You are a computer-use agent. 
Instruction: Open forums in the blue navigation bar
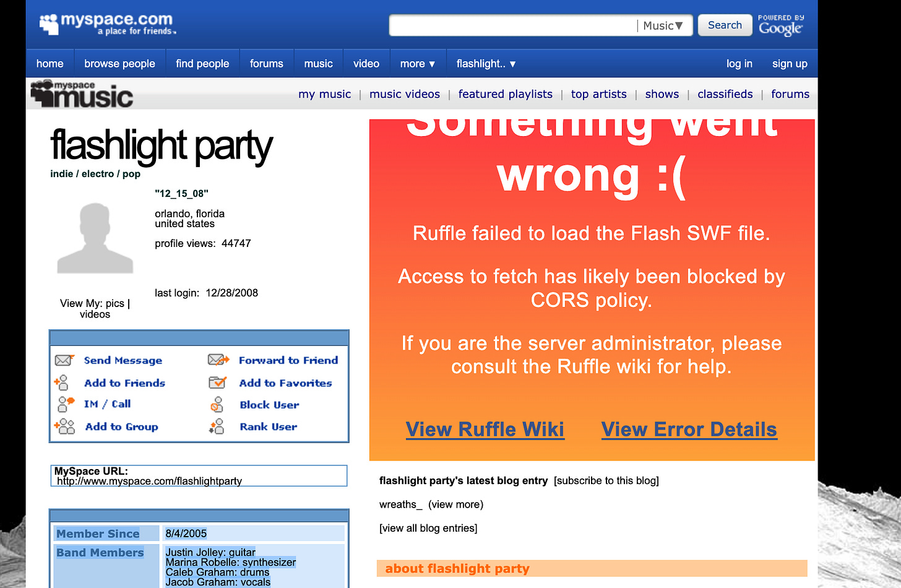point(267,64)
